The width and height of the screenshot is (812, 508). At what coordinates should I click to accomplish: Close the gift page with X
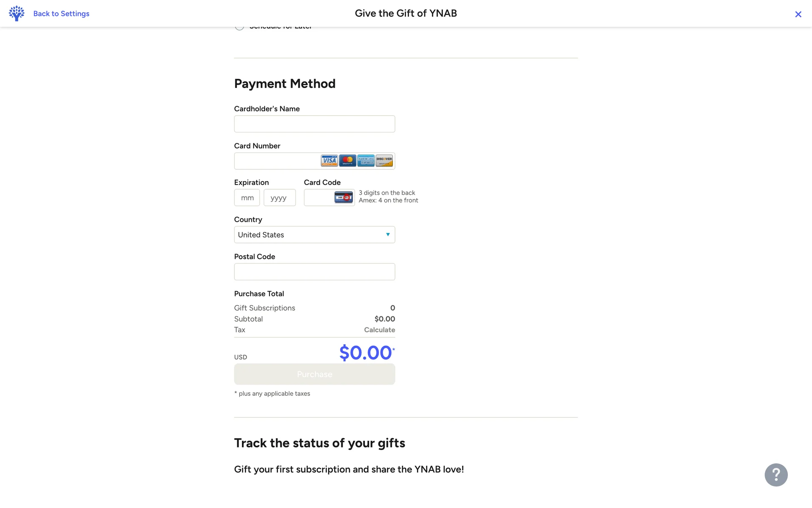tap(798, 14)
